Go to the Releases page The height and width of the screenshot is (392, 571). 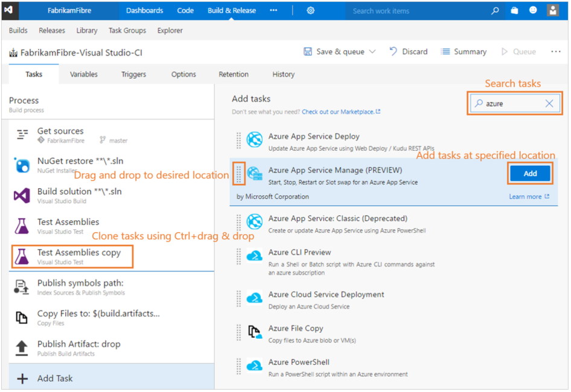52,31
